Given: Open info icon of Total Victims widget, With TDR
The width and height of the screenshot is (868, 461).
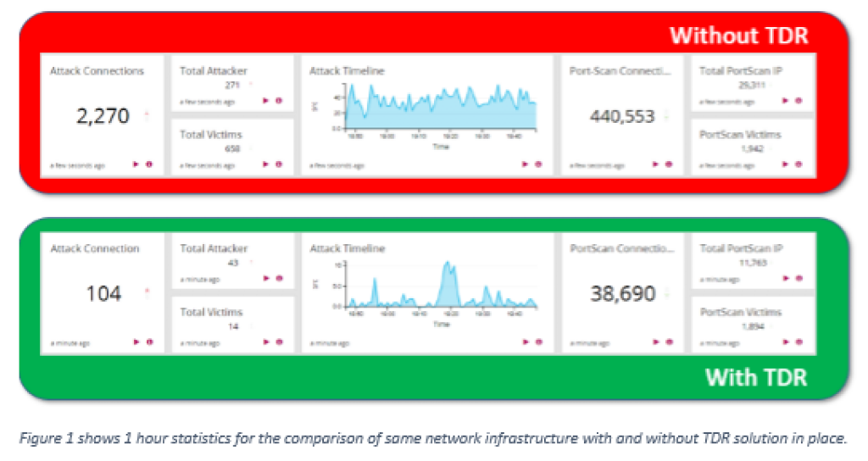Looking at the screenshot, I should (280, 342).
